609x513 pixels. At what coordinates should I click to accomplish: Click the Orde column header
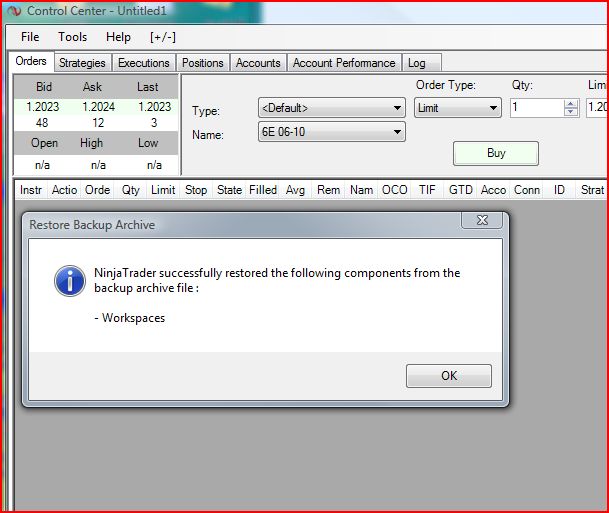click(x=97, y=190)
